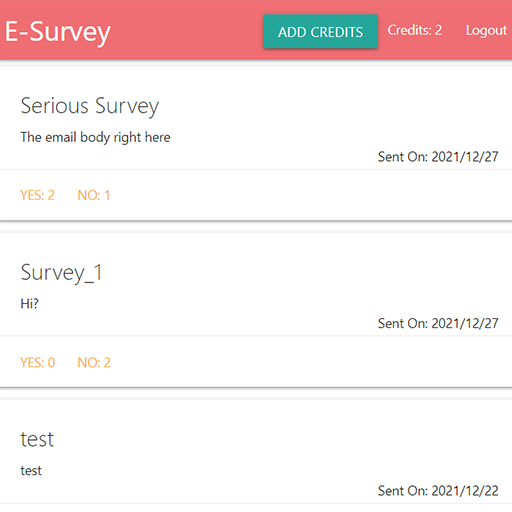Click the 'test' survey body text

coord(31,471)
